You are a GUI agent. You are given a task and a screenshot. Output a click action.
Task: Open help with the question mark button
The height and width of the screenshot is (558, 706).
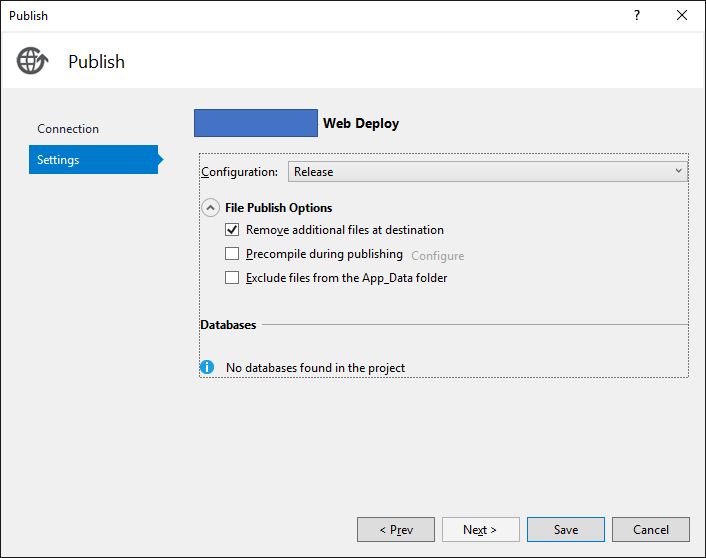click(637, 15)
